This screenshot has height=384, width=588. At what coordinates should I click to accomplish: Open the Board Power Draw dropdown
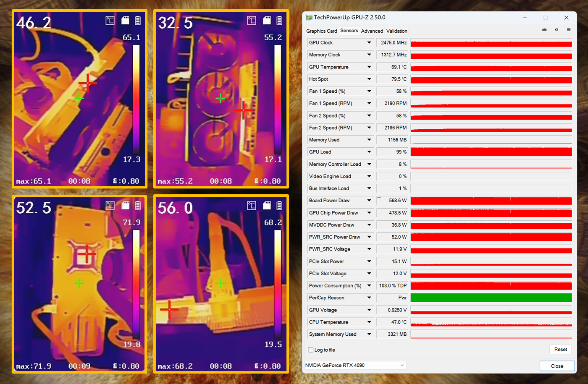(369, 201)
